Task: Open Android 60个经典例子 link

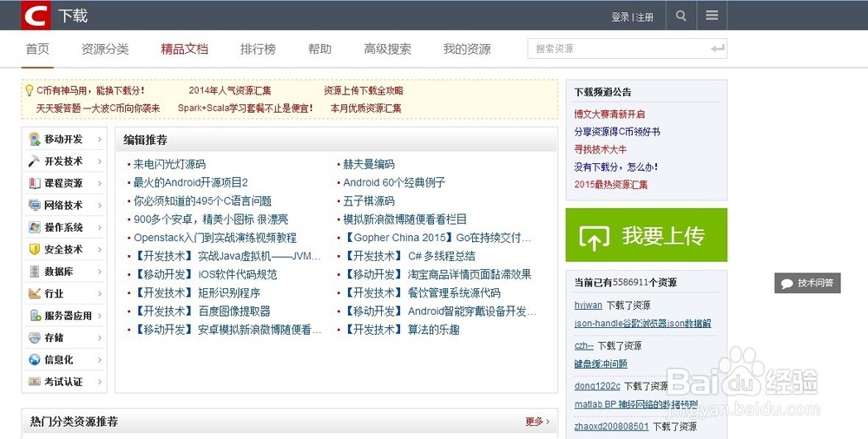Action: point(394,183)
